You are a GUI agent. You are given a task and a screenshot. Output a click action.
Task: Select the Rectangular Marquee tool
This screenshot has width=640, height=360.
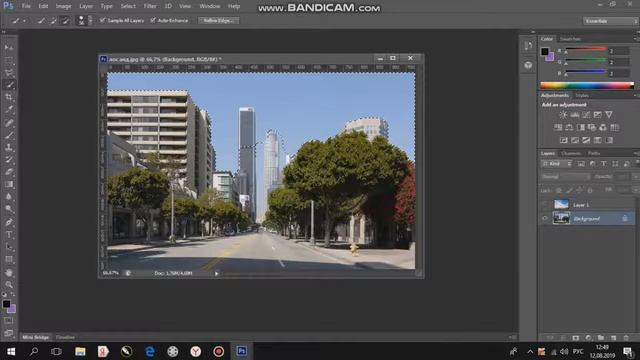click(x=9, y=61)
